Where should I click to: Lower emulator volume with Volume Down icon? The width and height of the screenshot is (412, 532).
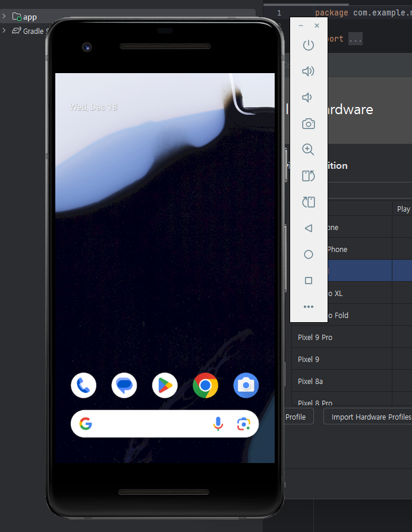click(x=307, y=97)
